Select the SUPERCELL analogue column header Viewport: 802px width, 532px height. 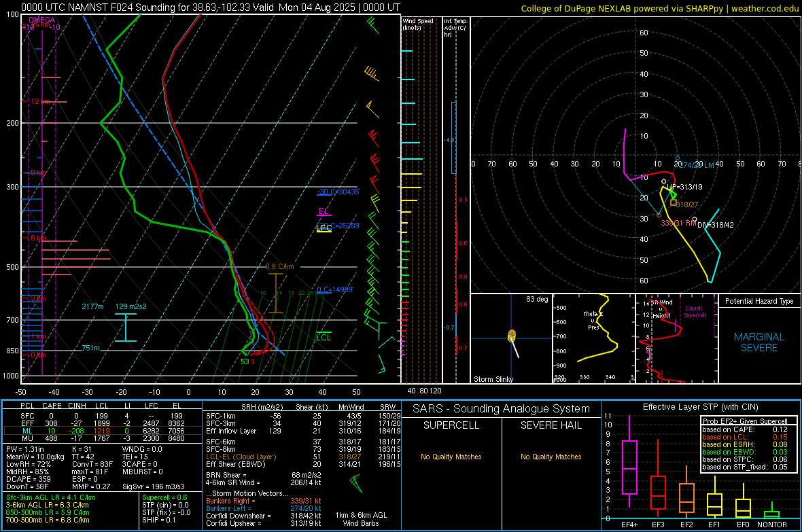point(451,425)
